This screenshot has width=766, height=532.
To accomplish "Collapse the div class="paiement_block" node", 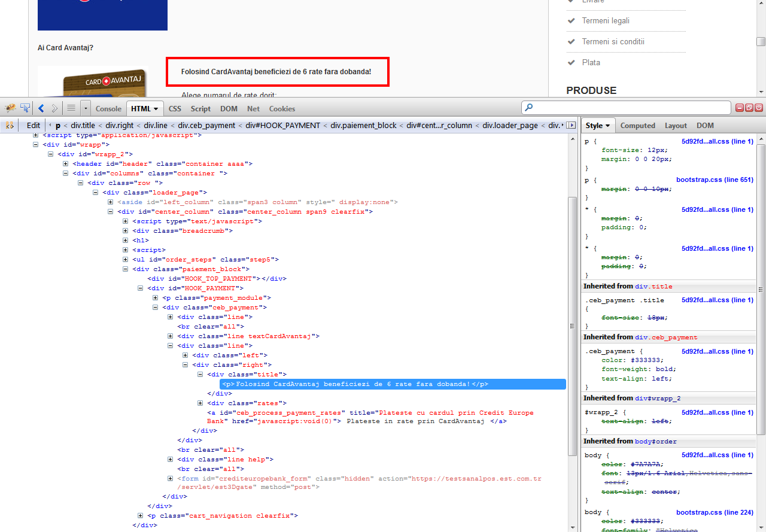I will [x=126, y=269].
